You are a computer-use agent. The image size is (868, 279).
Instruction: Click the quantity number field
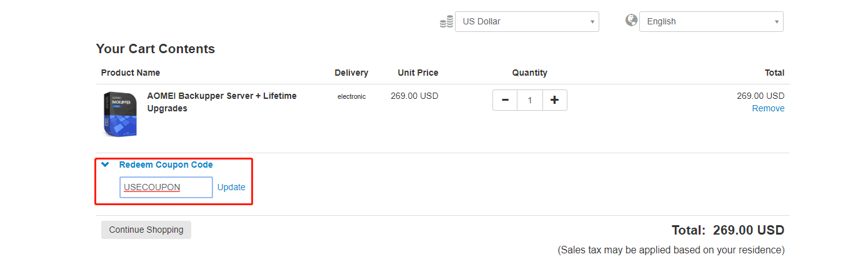[530, 100]
